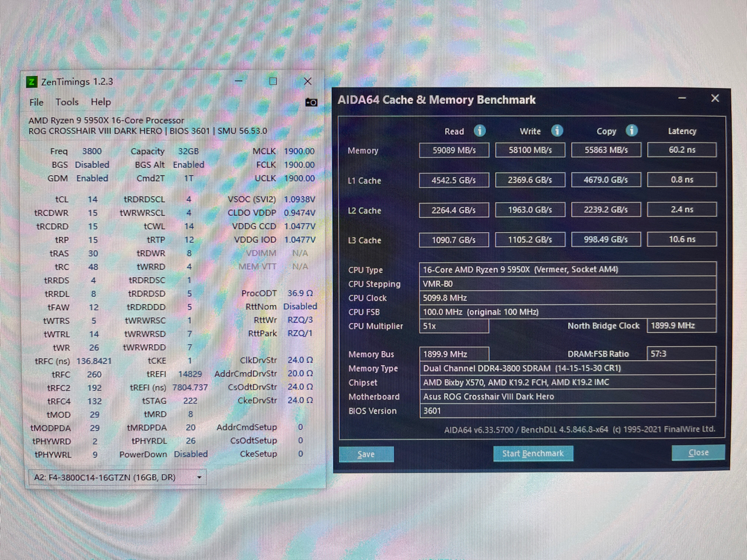Click the ZenTimings camera screenshot icon
The height and width of the screenshot is (560, 747).
click(x=312, y=102)
